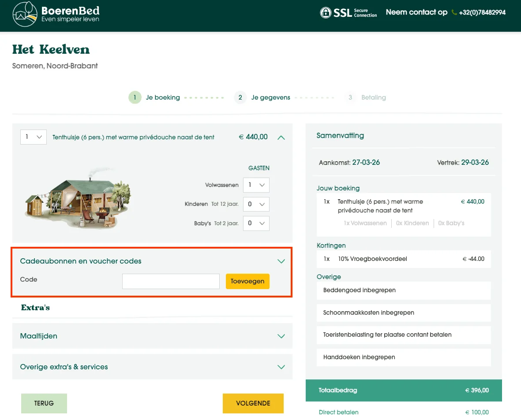
Task: Open the tenthuisje quantity dropdown
Action: (33, 137)
